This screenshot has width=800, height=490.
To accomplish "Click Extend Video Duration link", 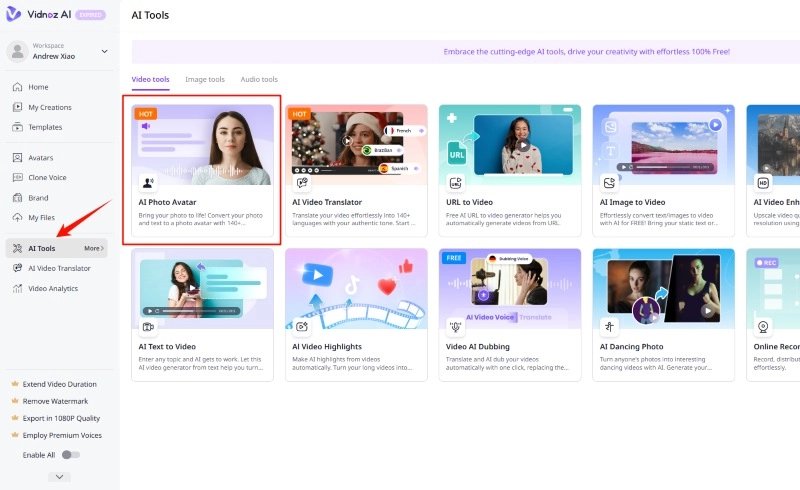I will (60, 384).
